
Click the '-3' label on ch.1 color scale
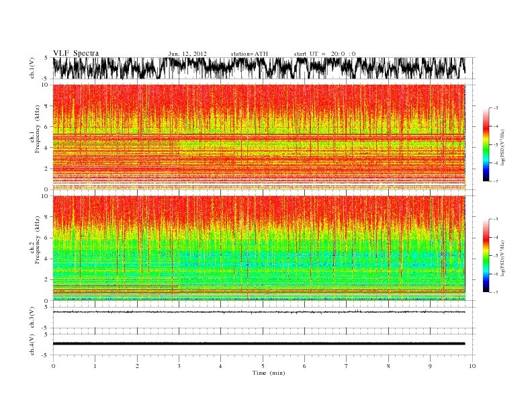(x=496, y=108)
